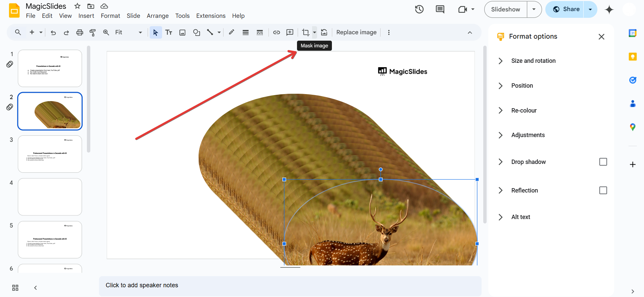
Task: Click the Crop image icon
Action: coord(305,33)
